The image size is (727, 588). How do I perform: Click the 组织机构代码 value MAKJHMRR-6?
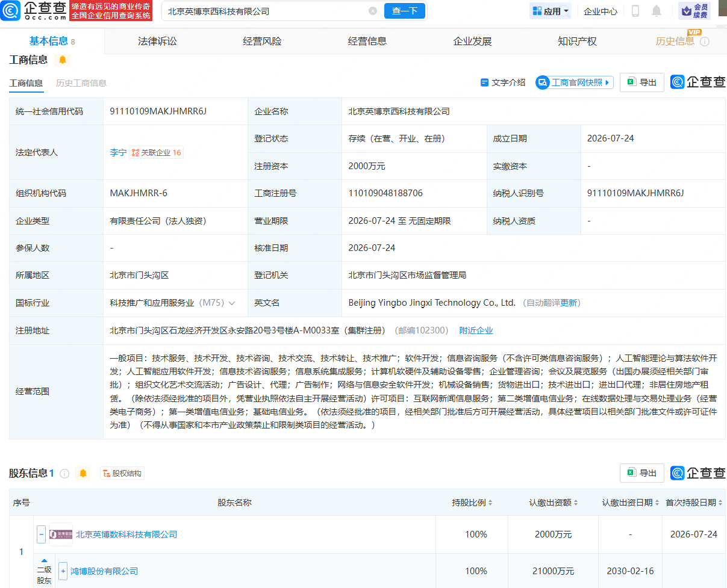(139, 193)
